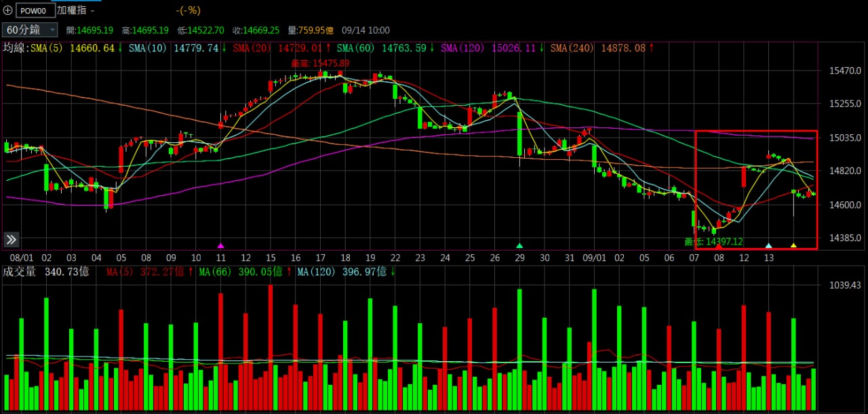
Task: Click the POW00 symbol input field
Action: pyautogui.click(x=34, y=11)
